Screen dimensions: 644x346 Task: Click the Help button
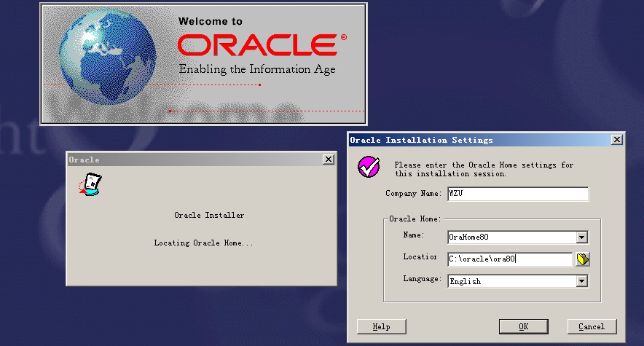(382, 327)
